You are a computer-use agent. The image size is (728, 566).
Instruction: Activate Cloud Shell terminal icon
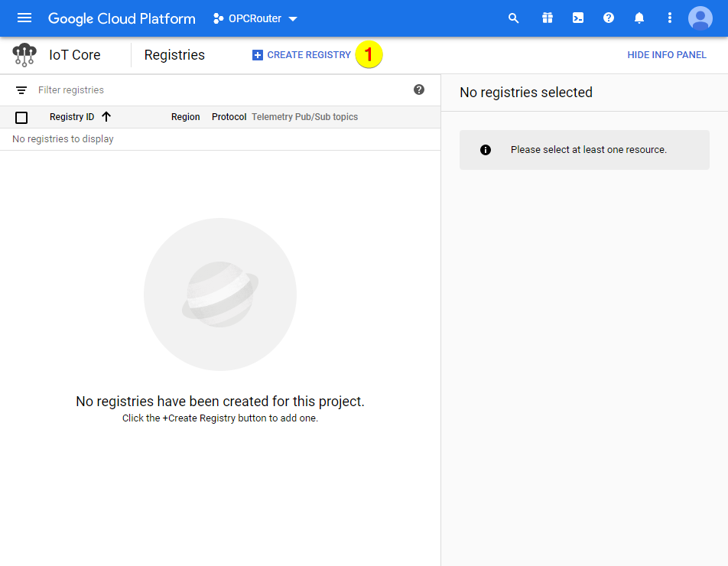(578, 18)
